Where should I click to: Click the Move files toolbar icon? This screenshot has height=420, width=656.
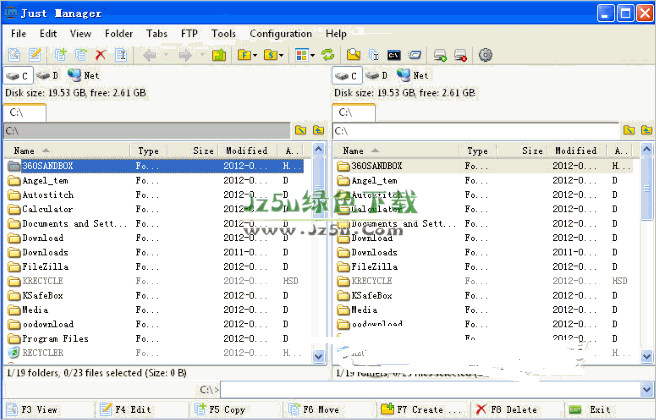coord(81,55)
